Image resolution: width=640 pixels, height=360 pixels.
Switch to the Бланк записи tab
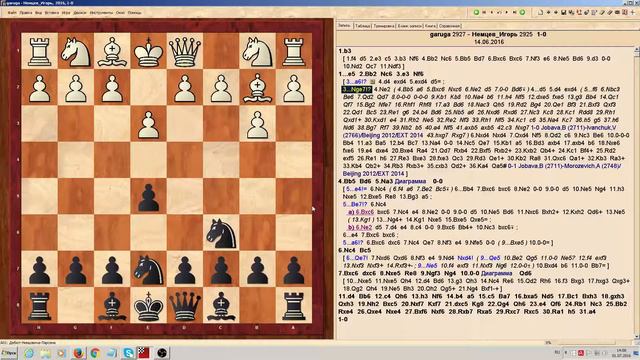tap(410, 26)
